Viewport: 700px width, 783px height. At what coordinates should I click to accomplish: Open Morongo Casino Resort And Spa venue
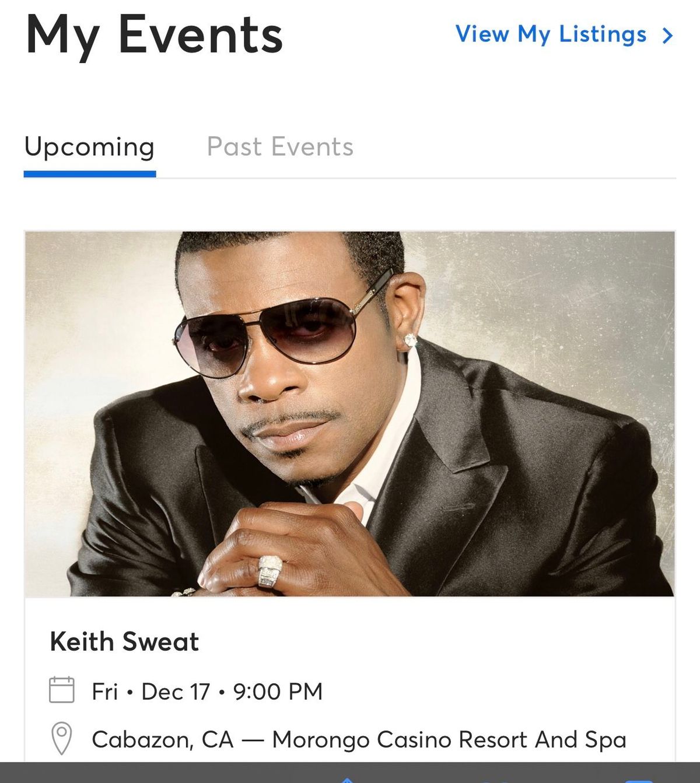coord(449,740)
